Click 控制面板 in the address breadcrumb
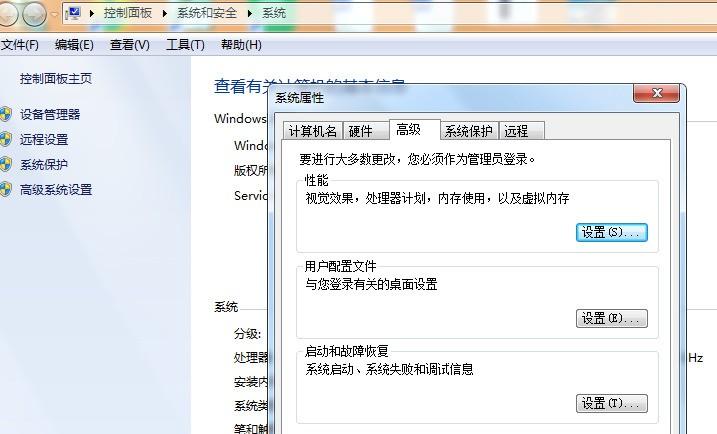This screenshot has width=717, height=434. [128, 13]
